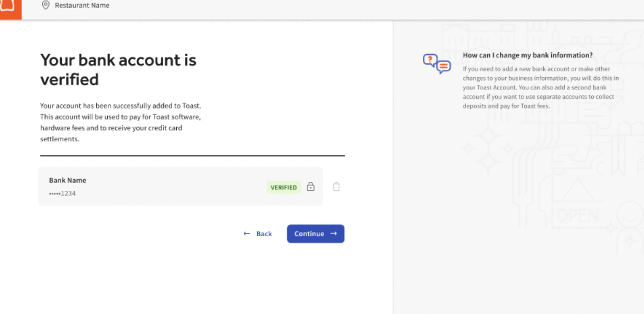
Task: Select Restaurant Name in the top bar
Action: pyautogui.click(x=82, y=5)
